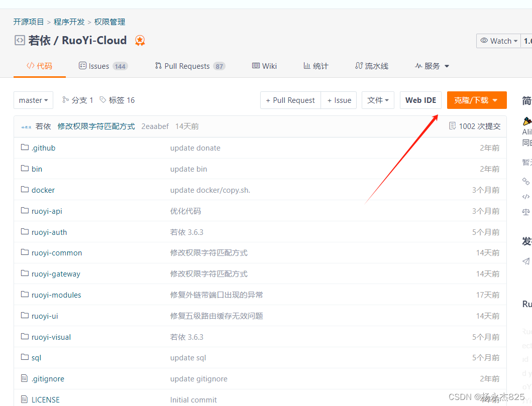Open the ruoyi-visual folder
Image resolution: width=532 pixels, height=406 pixels.
pos(51,337)
